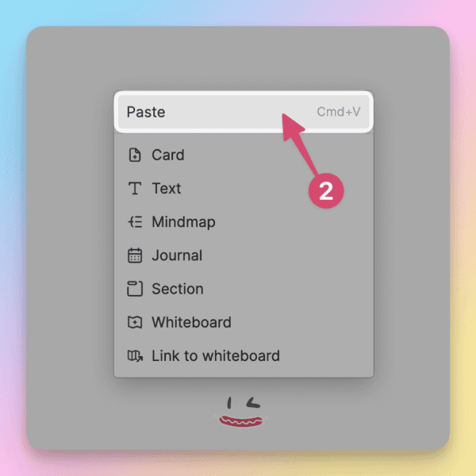Click the pink number 2 badge
The image size is (476, 476).
(x=326, y=191)
